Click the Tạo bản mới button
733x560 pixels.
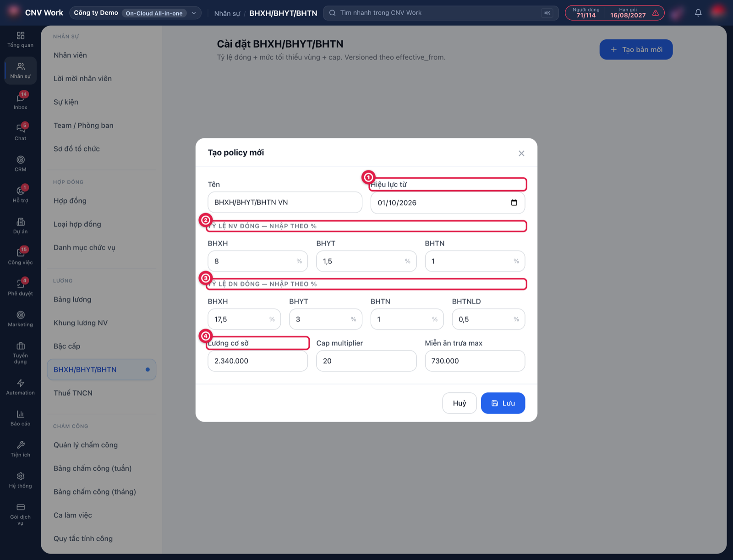pyautogui.click(x=636, y=49)
